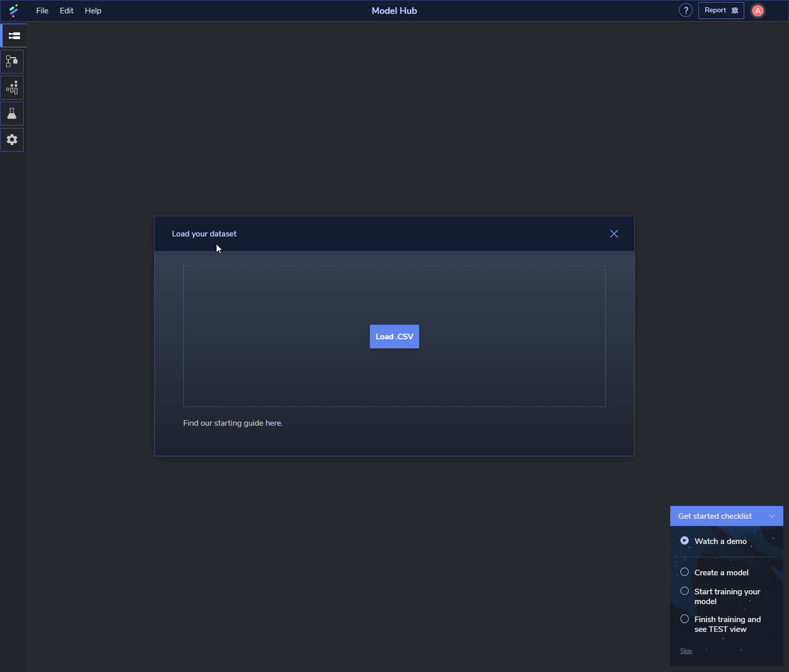The image size is (789, 672).
Task: Click the question mark help icon
Action: click(686, 10)
